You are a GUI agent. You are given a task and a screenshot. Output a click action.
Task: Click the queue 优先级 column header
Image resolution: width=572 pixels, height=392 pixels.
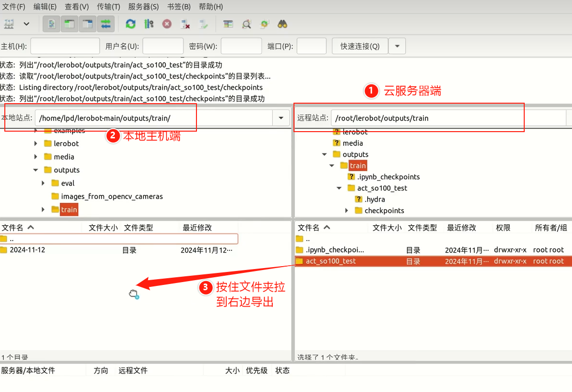(256, 370)
